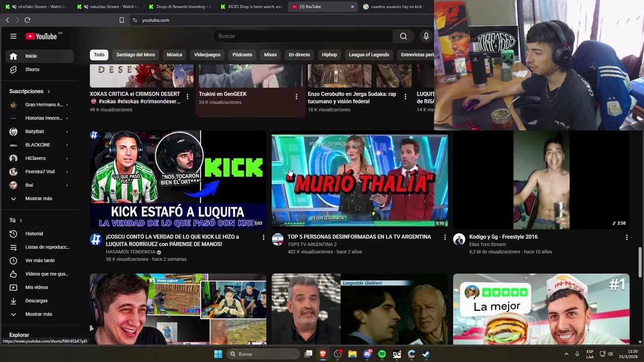Open Elias Tom Stream channel avatar

point(459,239)
